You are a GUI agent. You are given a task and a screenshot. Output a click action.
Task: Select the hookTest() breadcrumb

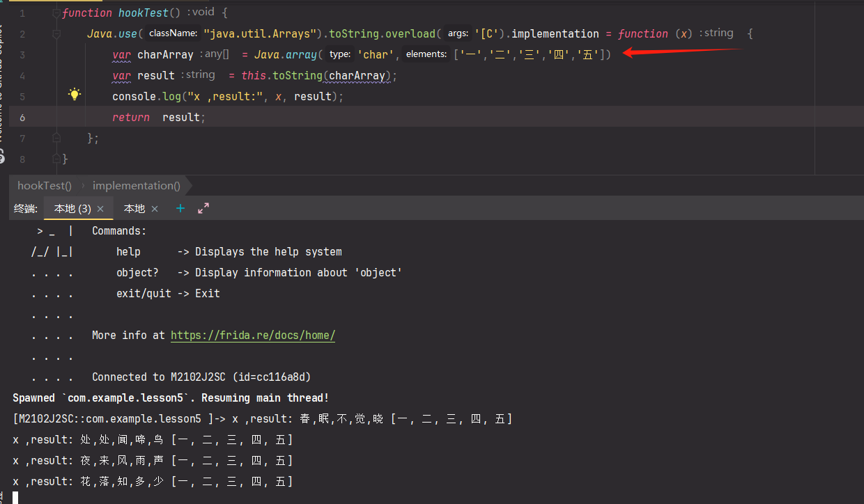pyautogui.click(x=45, y=185)
